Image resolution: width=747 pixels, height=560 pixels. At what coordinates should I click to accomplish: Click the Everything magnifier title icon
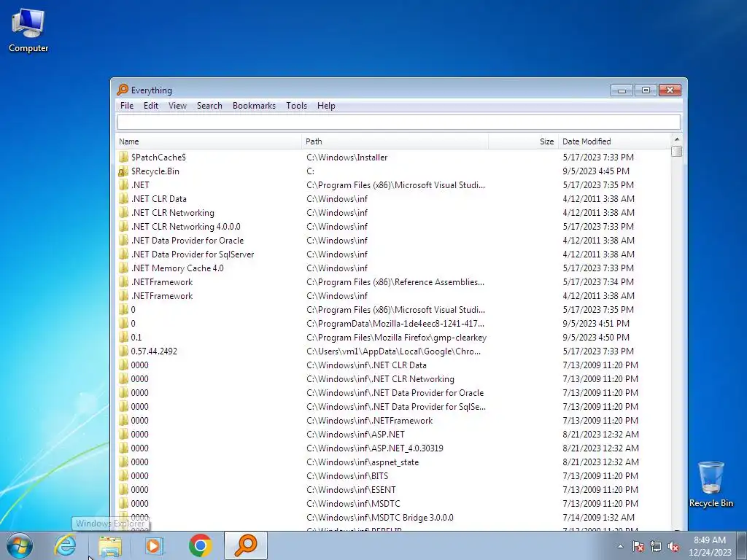(x=123, y=90)
